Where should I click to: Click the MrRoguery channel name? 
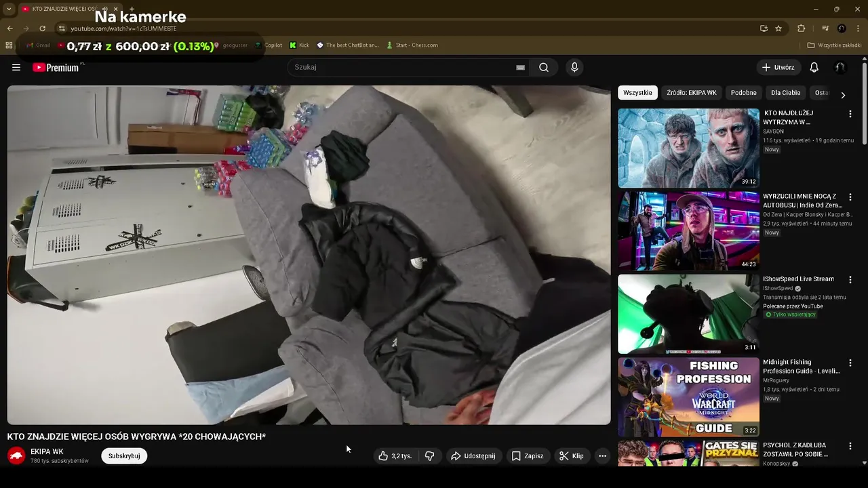click(x=776, y=381)
